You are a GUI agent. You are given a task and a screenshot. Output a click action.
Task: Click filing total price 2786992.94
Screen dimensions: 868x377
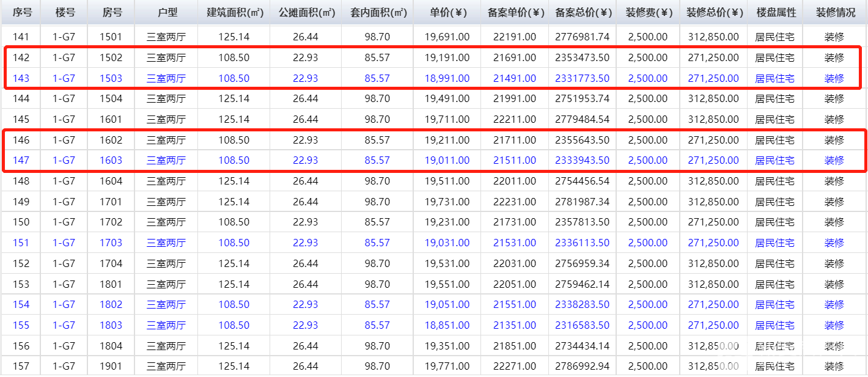click(583, 366)
